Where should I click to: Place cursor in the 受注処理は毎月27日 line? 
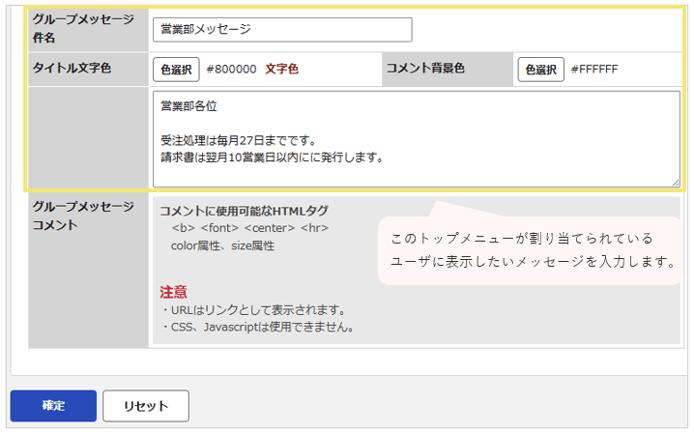[x=238, y=141]
